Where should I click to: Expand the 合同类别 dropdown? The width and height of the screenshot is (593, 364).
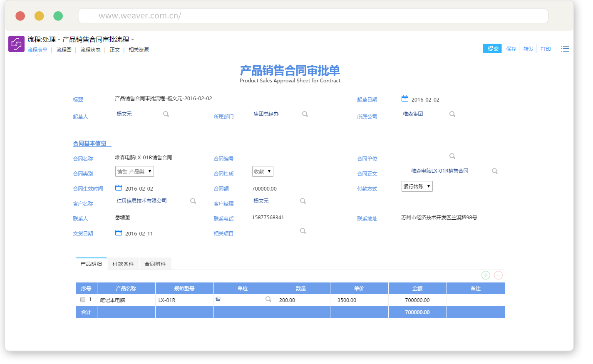pos(134,172)
